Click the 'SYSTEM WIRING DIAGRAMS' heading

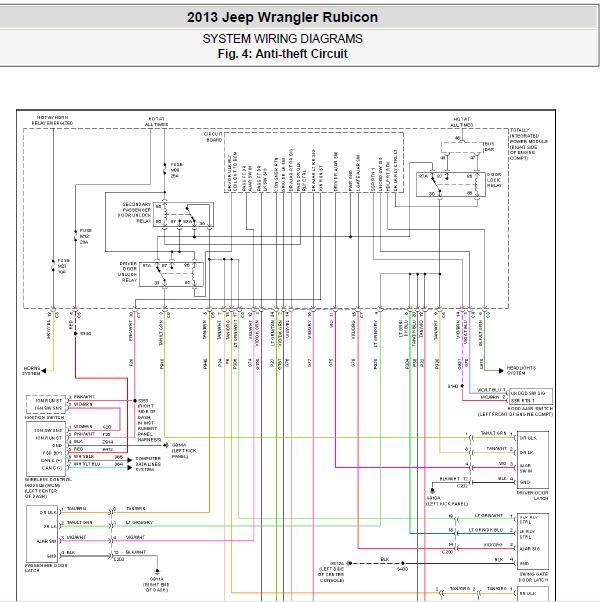click(283, 39)
